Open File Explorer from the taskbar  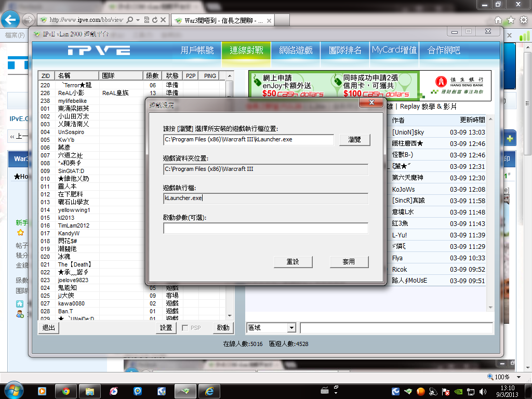[90, 391]
